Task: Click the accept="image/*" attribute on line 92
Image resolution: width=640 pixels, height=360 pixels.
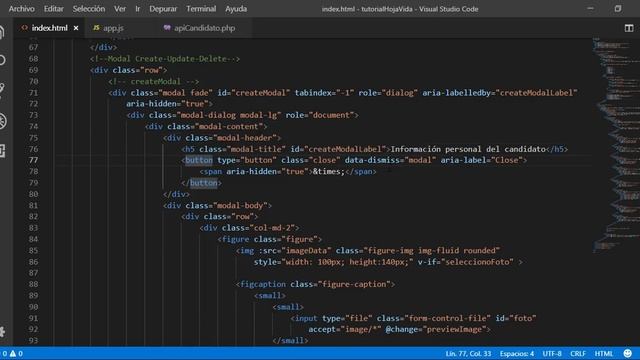Action: [344, 329]
